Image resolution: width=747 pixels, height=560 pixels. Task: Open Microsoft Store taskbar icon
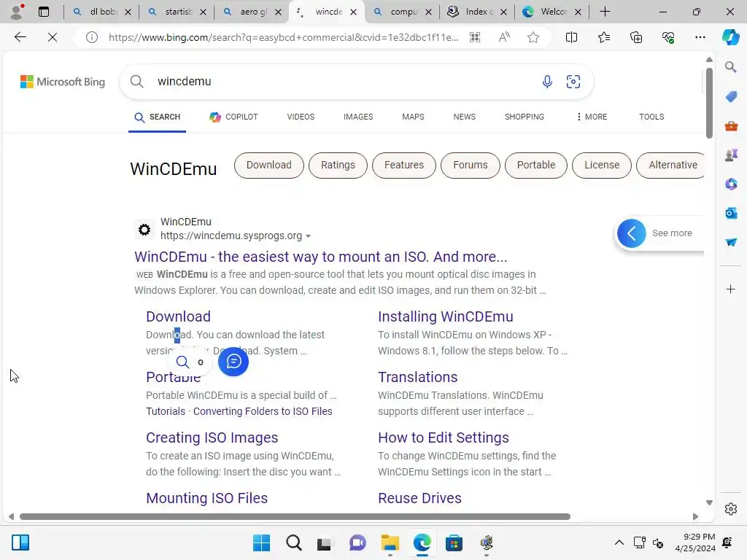coord(454,542)
